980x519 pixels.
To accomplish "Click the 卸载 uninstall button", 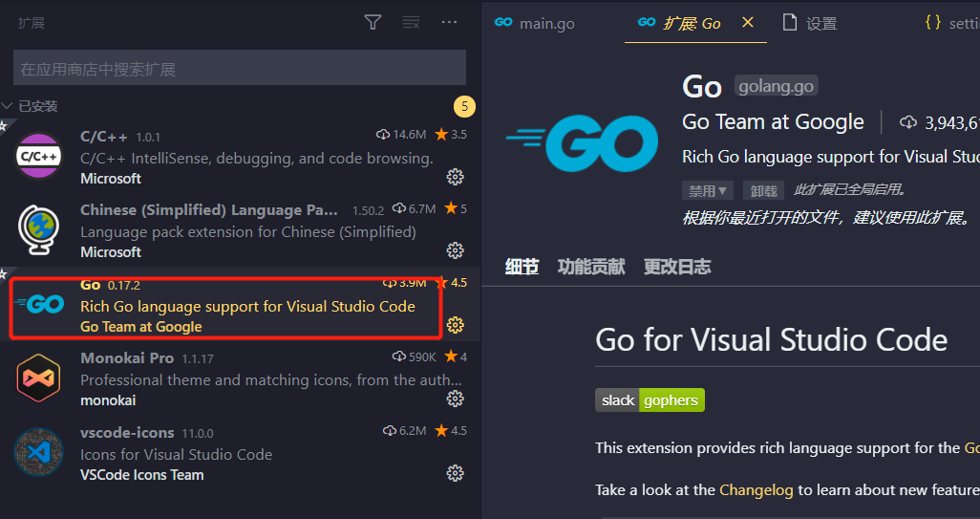I will [763, 190].
